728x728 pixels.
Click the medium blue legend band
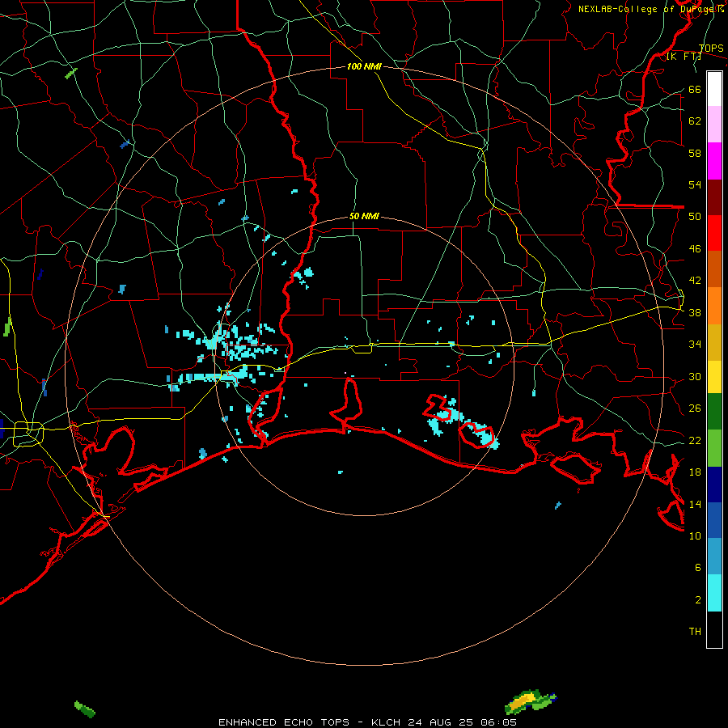pos(714,520)
